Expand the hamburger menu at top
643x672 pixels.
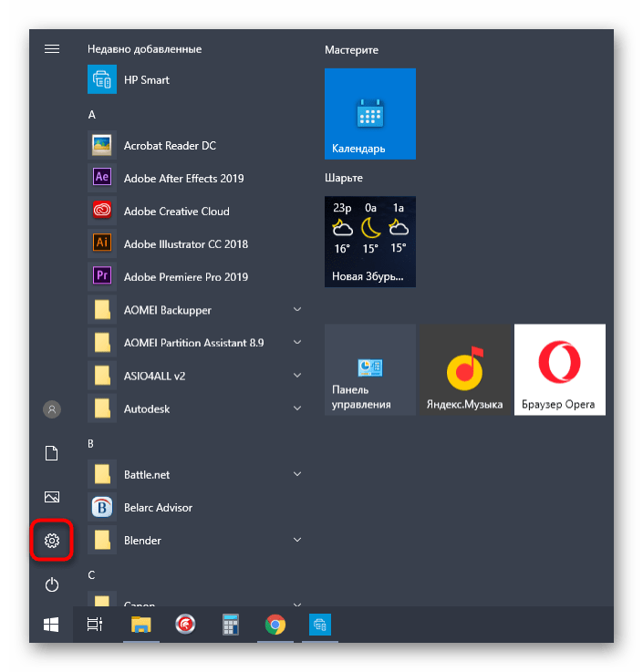[52, 49]
